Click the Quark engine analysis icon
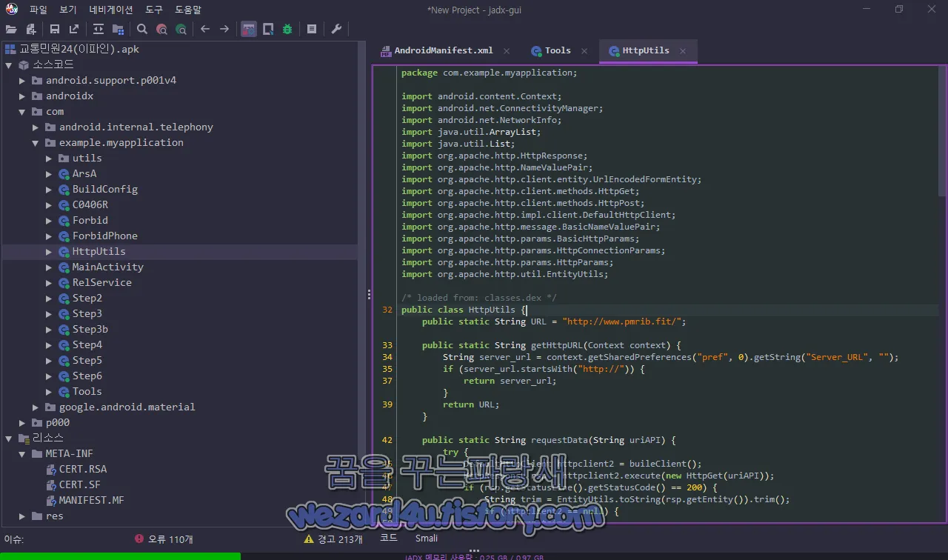 [x=268, y=30]
